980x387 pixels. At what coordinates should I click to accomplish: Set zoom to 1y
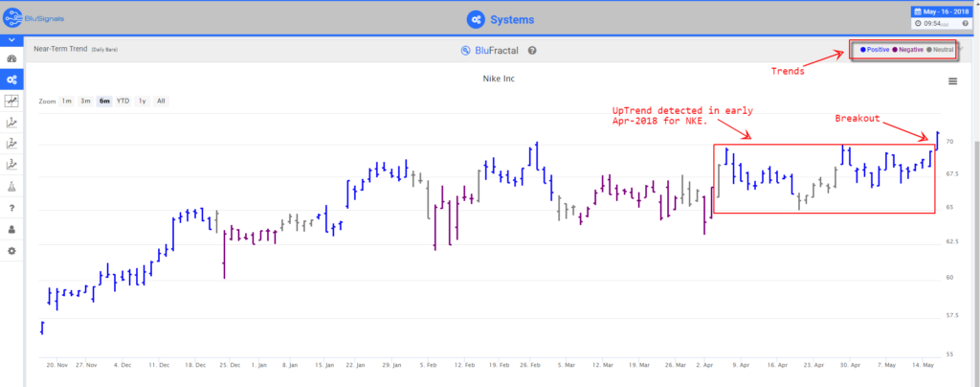click(143, 101)
